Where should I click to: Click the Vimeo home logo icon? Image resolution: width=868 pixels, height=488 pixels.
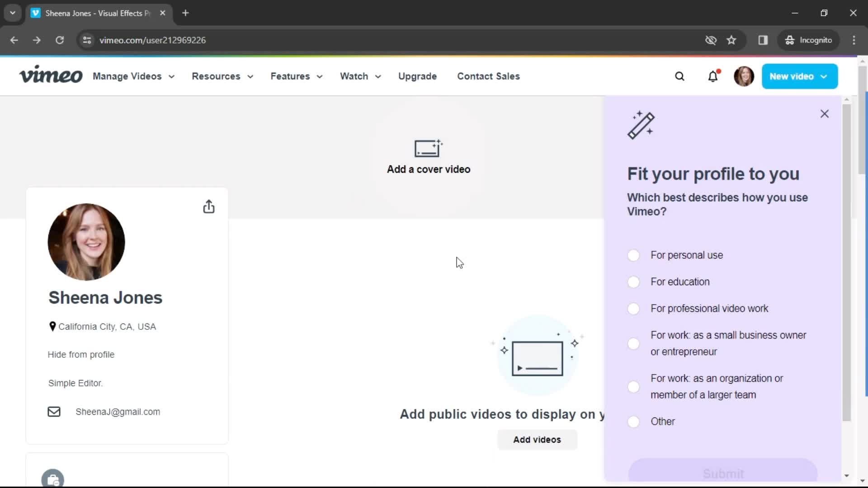(51, 75)
